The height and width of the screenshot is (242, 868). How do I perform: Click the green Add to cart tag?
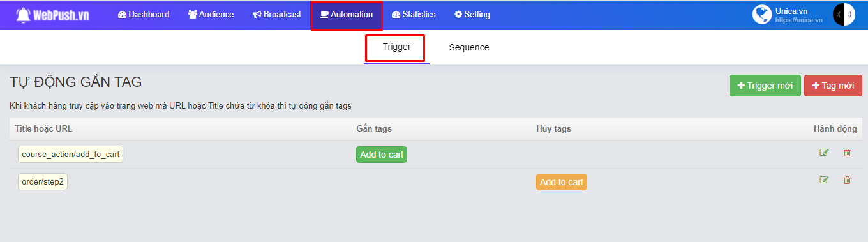click(382, 155)
